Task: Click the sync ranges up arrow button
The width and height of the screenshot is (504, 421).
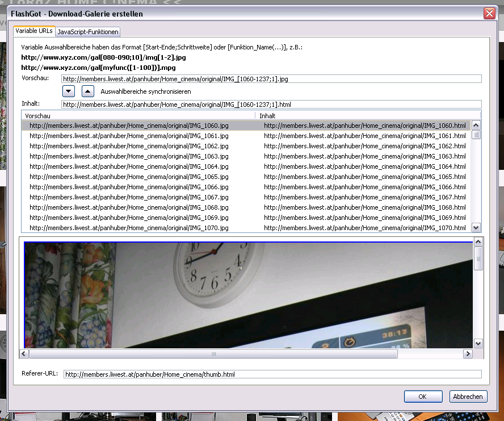Action: (x=88, y=91)
